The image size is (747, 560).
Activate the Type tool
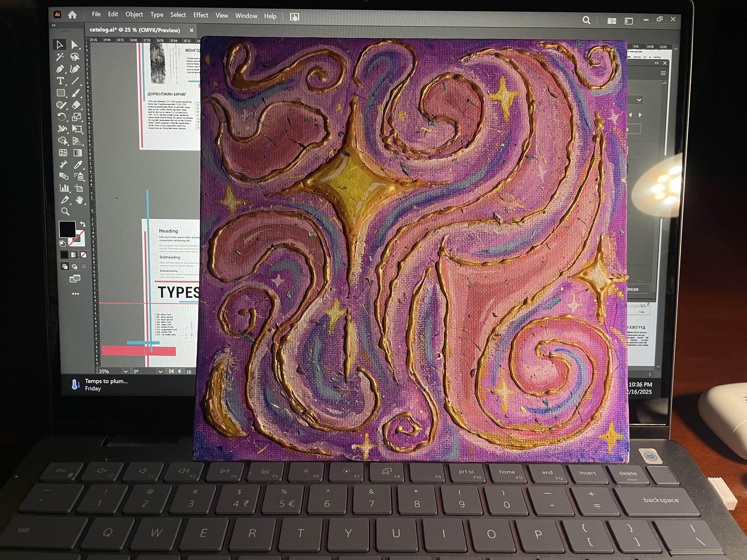[60, 81]
